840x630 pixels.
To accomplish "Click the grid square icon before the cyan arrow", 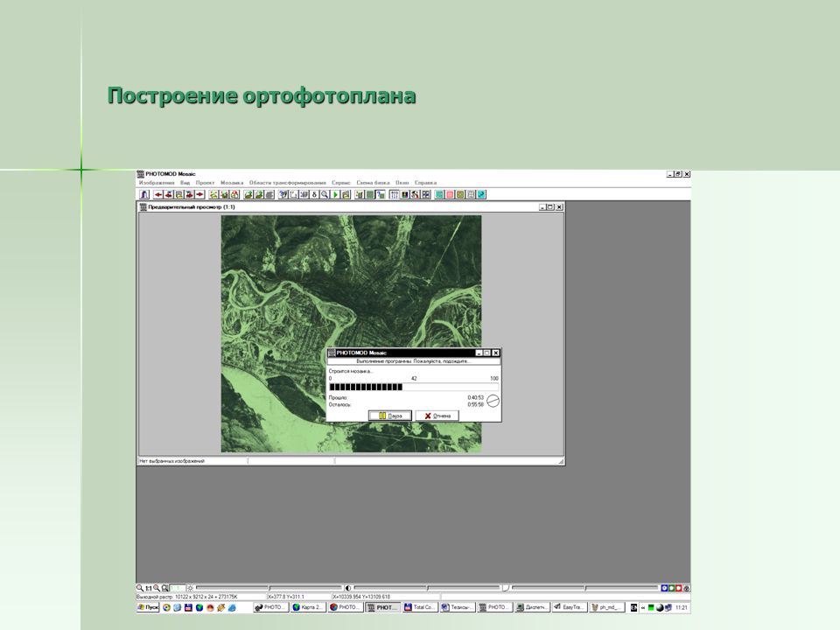I will [471, 194].
